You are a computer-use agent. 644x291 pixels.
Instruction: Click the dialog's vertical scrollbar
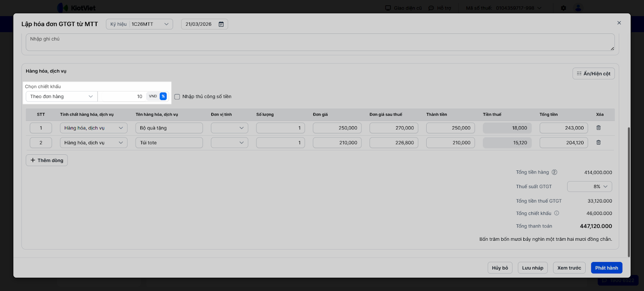[x=629, y=192]
